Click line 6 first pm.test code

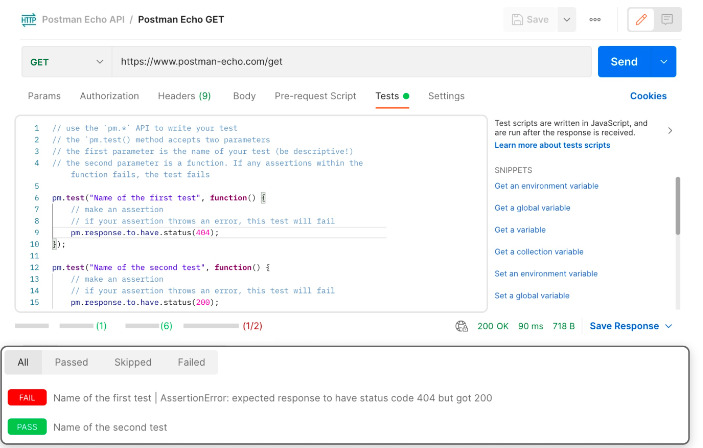click(x=159, y=198)
